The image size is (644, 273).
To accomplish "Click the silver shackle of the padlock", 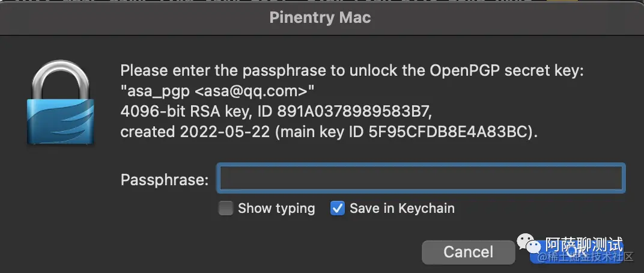I will tap(61, 80).
